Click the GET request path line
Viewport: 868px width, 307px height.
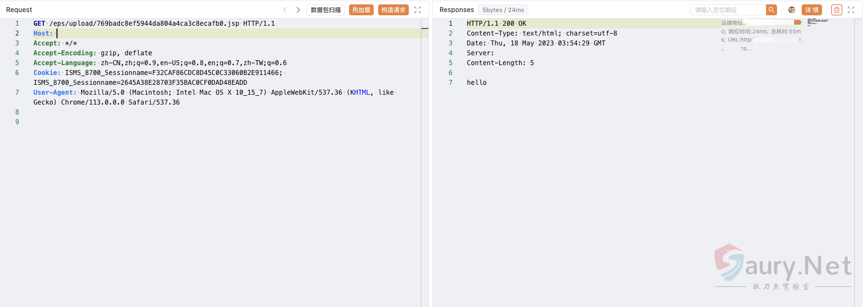(153, 24)
